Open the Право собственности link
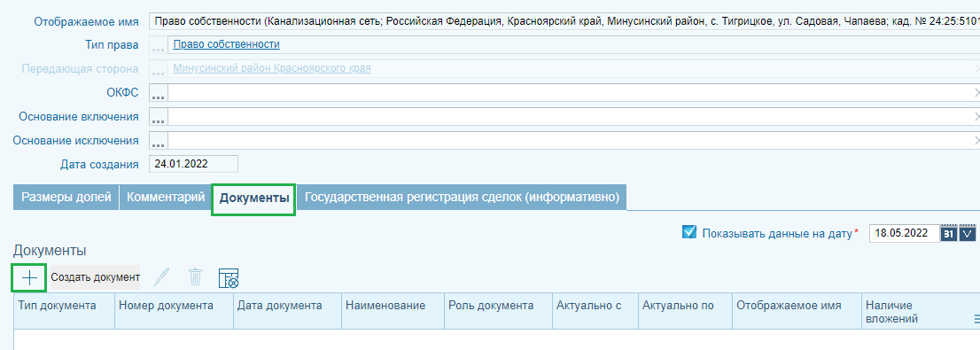This screenshot has height=350, width=980. 226,44
